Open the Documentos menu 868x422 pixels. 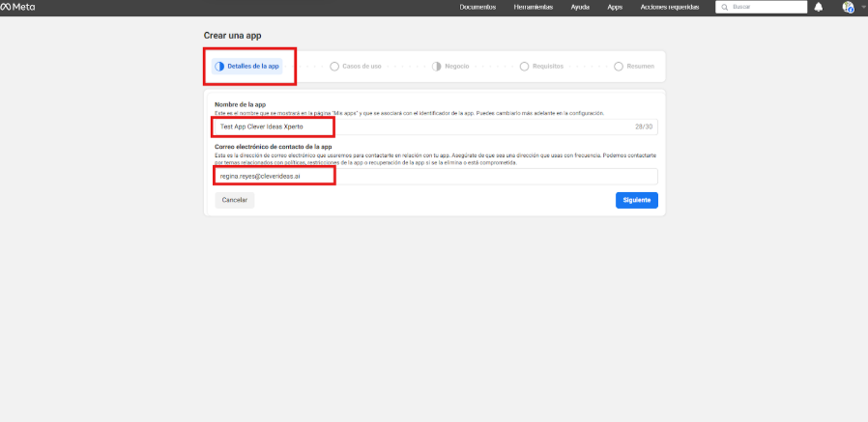(x=477, y=7)
